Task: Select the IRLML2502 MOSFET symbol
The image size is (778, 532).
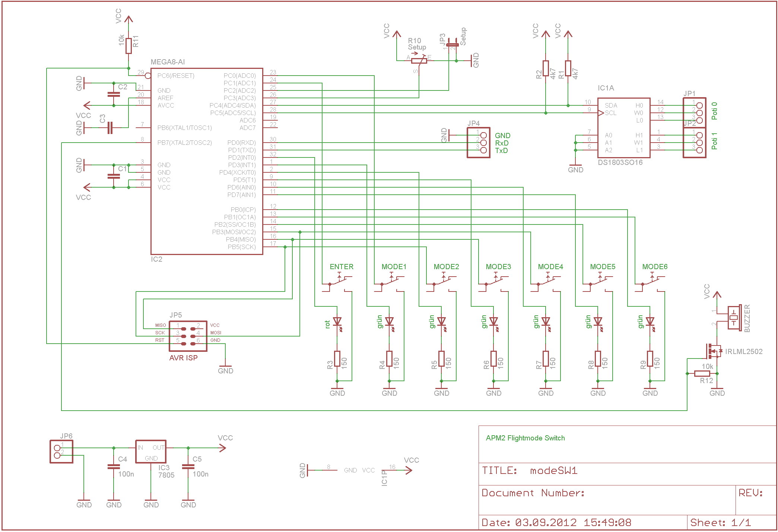Action: click(x=714, y=351)
